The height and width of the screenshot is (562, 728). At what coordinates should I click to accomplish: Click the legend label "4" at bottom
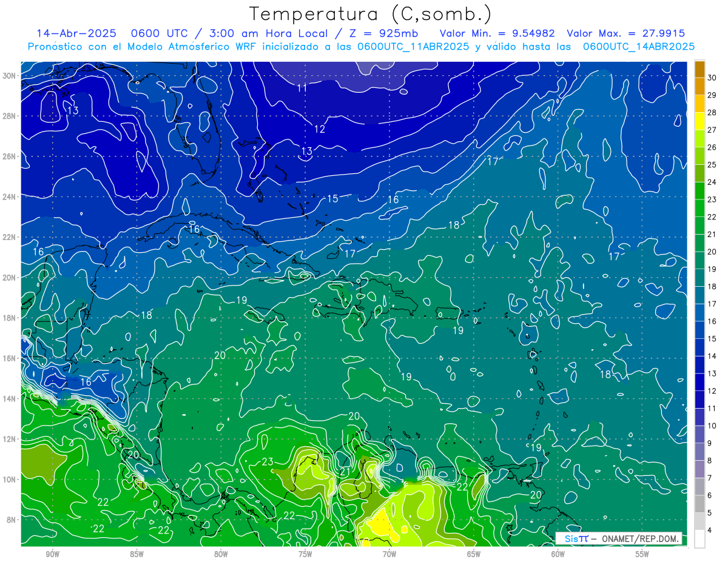(710, 530)
